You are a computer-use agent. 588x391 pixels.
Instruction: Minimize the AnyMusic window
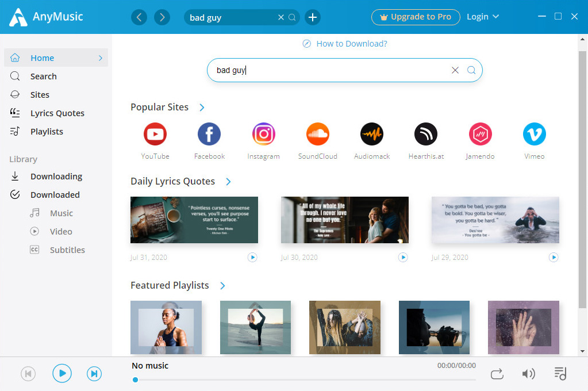coord(542,17)
